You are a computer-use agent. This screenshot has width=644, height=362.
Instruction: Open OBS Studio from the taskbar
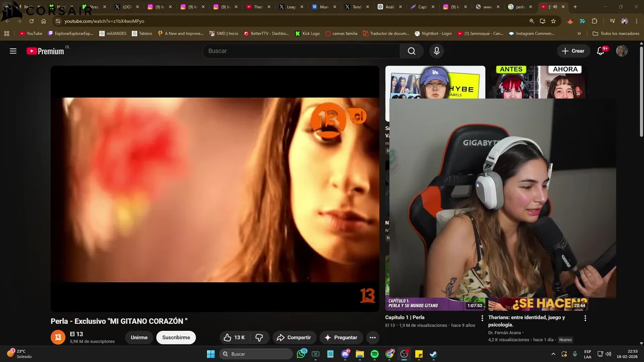[x=404, y=354]
